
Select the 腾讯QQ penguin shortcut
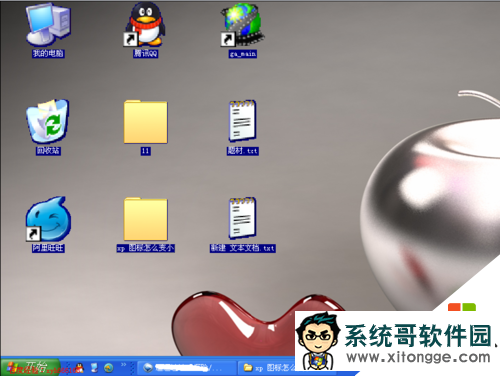(145, 25)
